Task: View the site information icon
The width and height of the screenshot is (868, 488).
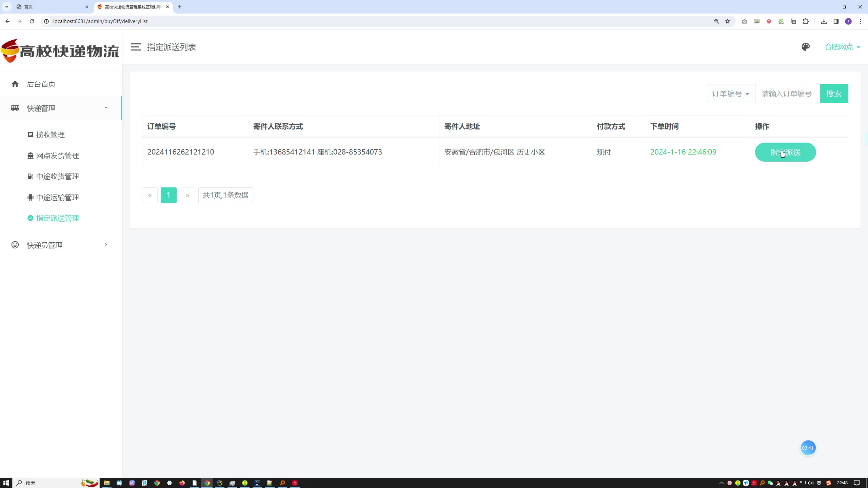Action: (46, 21)
